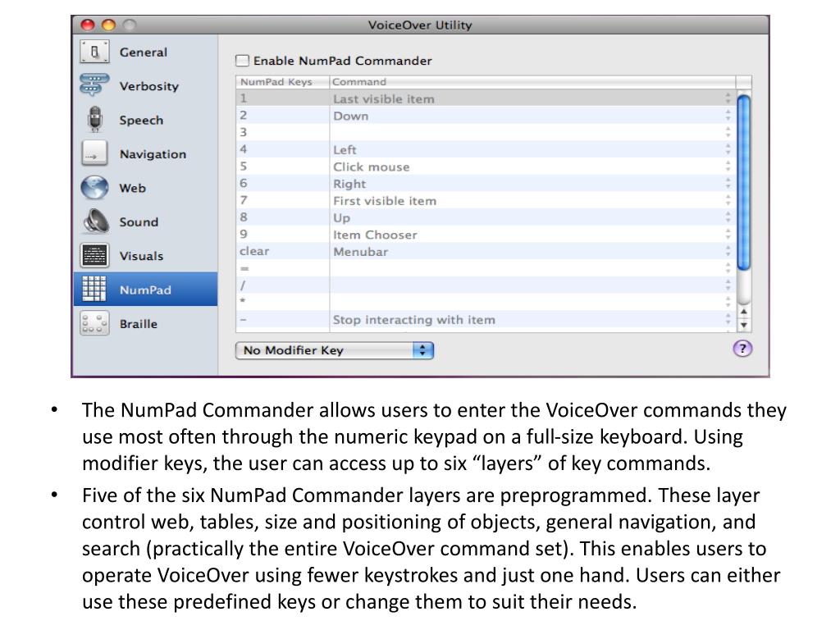Change command stepper for Item Chooser row
The height and width of the screenshot is (630, 840).
point(728,234)
